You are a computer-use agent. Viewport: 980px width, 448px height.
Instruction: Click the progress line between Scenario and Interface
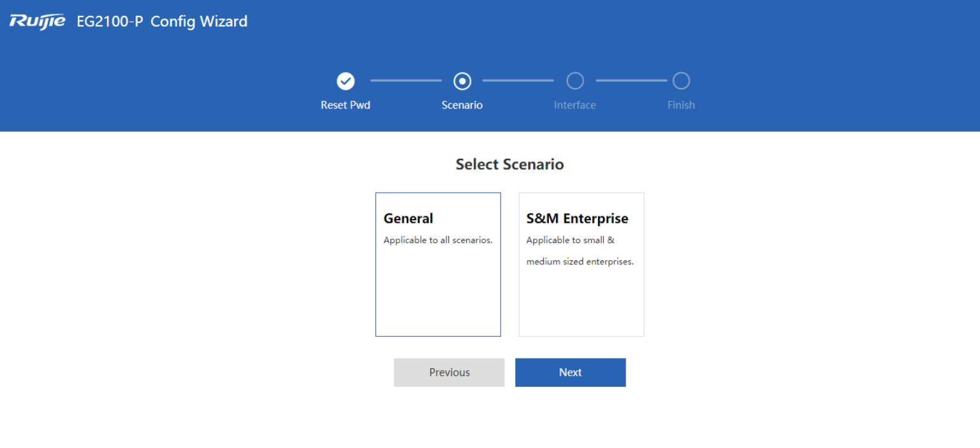pos(518,81)
